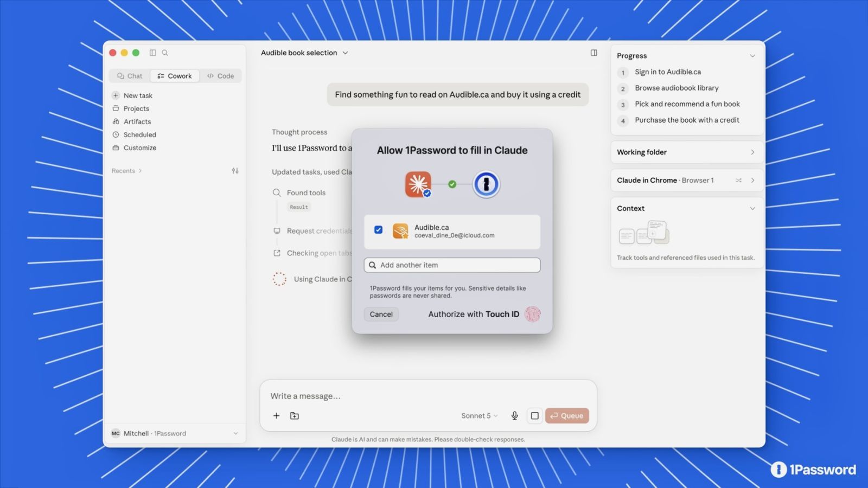Open the Mitchell · 1Password account menu
The image size is (868, 488).
point(175,433)
